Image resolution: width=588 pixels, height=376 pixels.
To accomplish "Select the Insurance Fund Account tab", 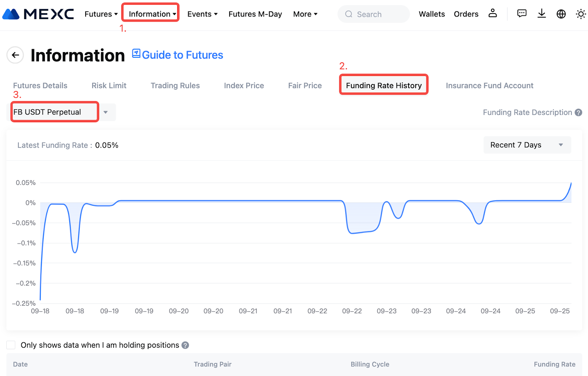I will point(489,86).
